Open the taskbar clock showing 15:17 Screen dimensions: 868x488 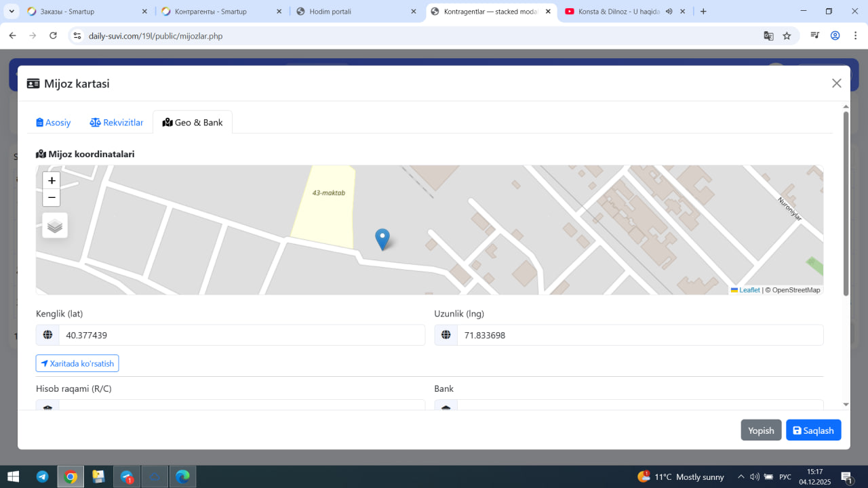pos(814,476)
